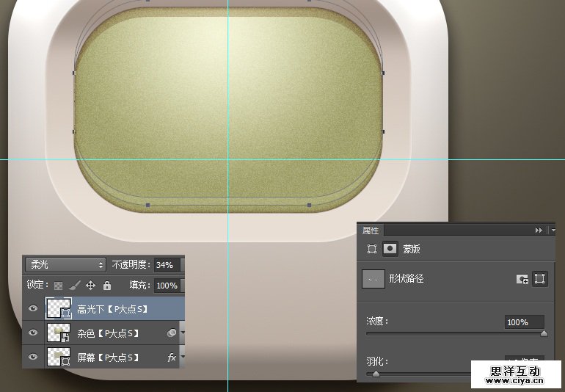
Task: Click the vector mask icon beside 形状路径
Action: [x=540, y=279]
